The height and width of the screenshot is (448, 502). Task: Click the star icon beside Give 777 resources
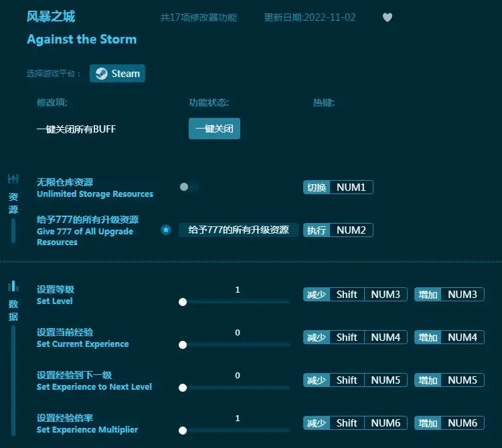[166, 230]
